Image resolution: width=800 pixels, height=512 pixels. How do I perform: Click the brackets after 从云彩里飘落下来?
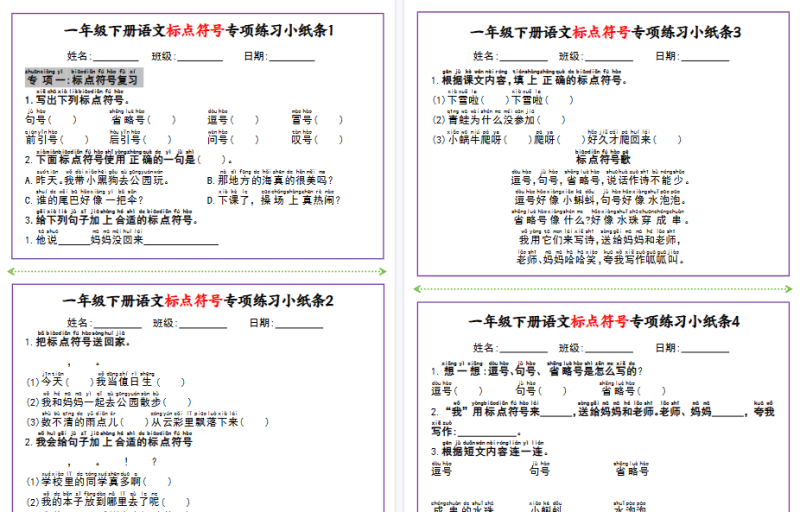tap(254, 422)
